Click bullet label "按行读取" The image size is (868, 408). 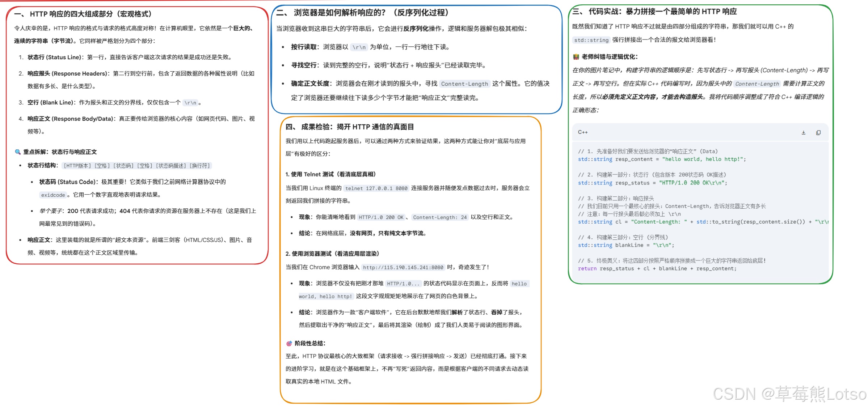[x=304, y=47]
